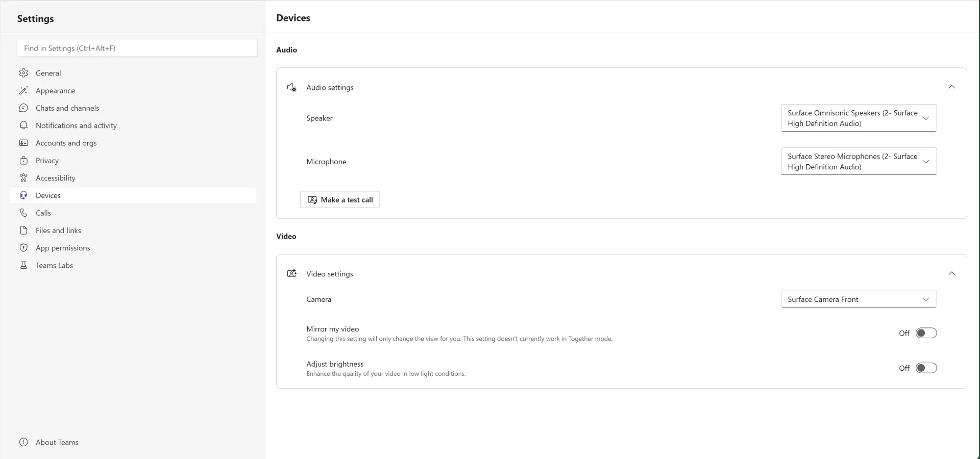The width and height of the screenshot is (980, 459).
Task: Open Accessibility via the person icon
Action: point(23,177)
